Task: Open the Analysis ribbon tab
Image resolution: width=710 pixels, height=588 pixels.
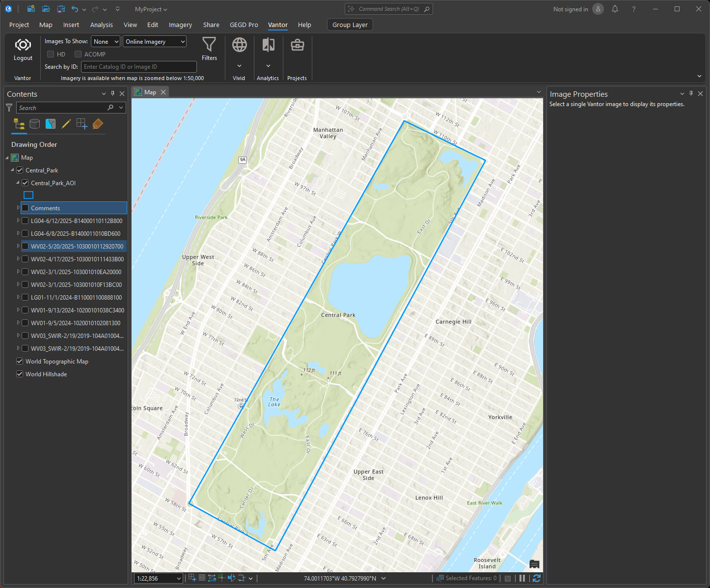Action: 101,25
